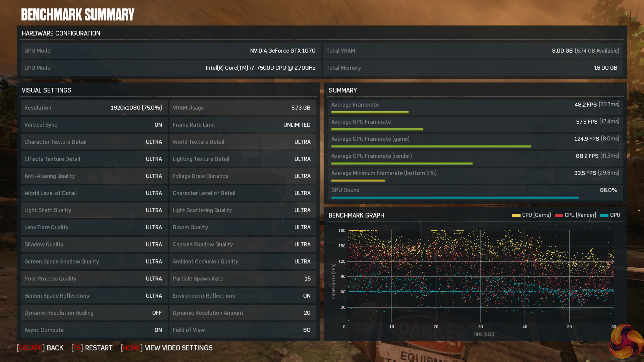Click the red CPU (Render) legend swatch
The height and width of the screenshot is (362, 644).
[x=559, y=215]
